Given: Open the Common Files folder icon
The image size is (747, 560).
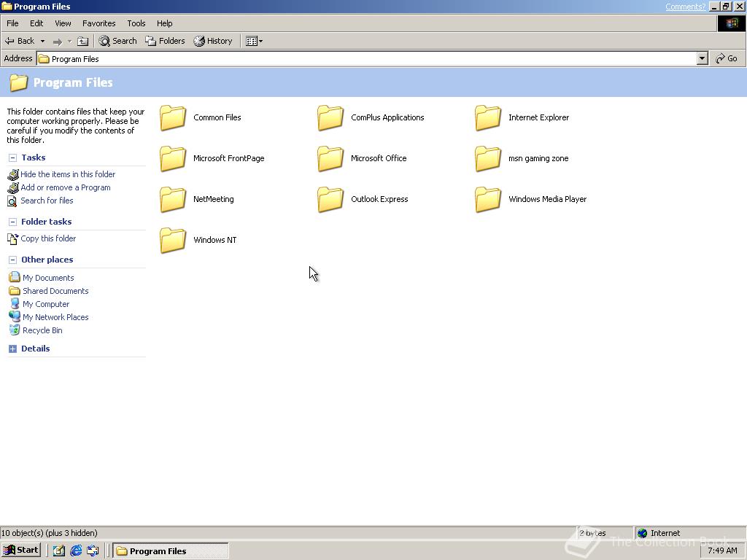Looking at the screenshot, I should 172,117.
